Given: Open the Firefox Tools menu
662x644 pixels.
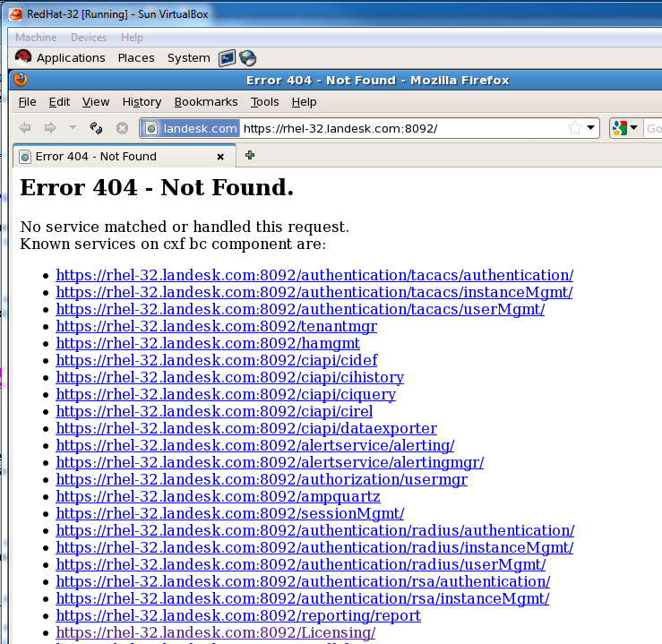Looking at the screenshot, I should tap(265, 102).
